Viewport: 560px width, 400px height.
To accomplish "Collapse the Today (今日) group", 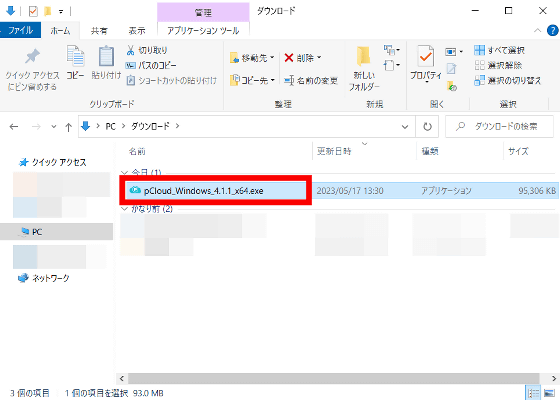I will tap(124, 173).
